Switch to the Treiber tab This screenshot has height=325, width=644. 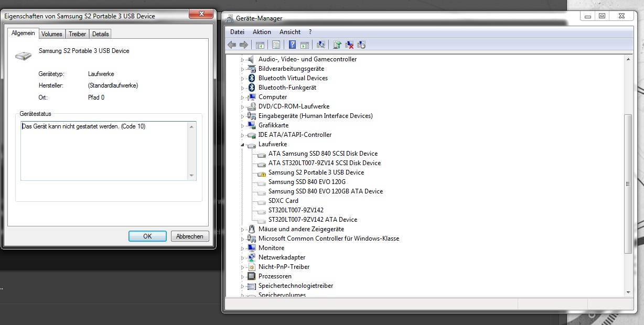(78, 34)
